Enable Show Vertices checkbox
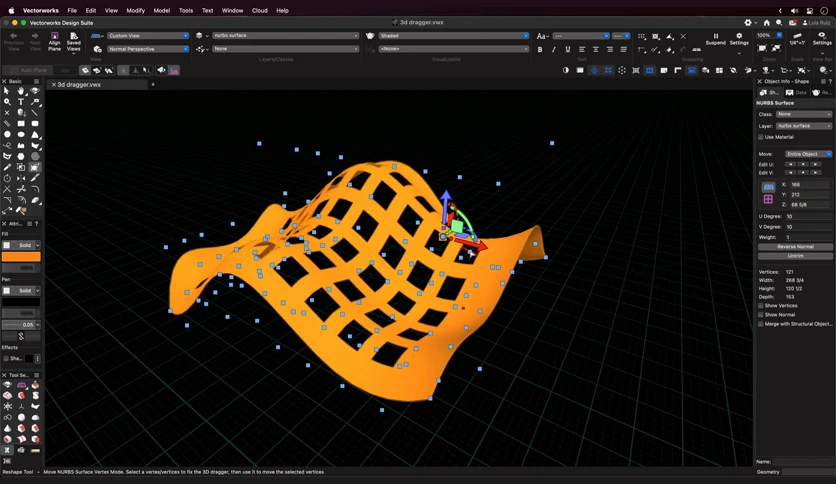 (761, 306)
